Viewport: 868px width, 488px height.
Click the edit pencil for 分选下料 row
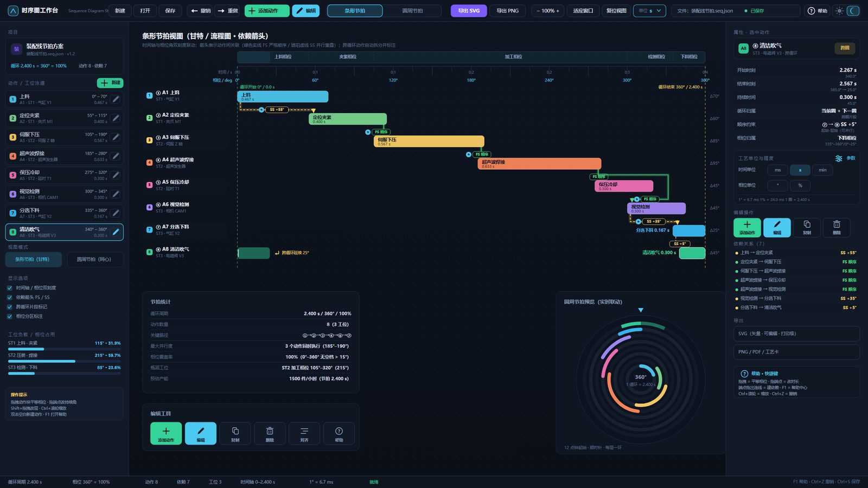[115, 213]
